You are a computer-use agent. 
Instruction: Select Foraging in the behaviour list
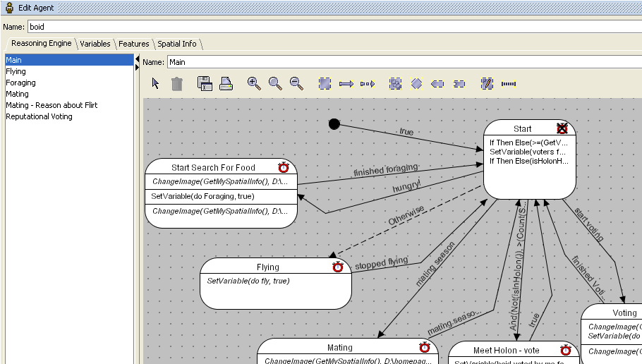(20, 83)
